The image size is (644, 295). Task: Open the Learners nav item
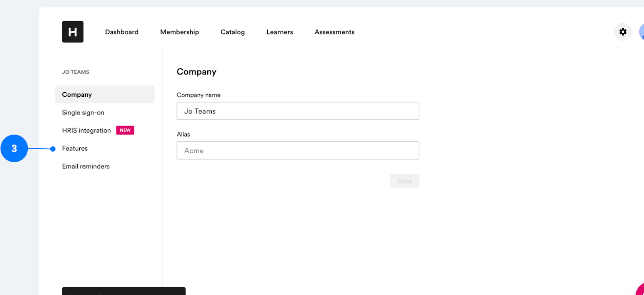coord(280,32)
